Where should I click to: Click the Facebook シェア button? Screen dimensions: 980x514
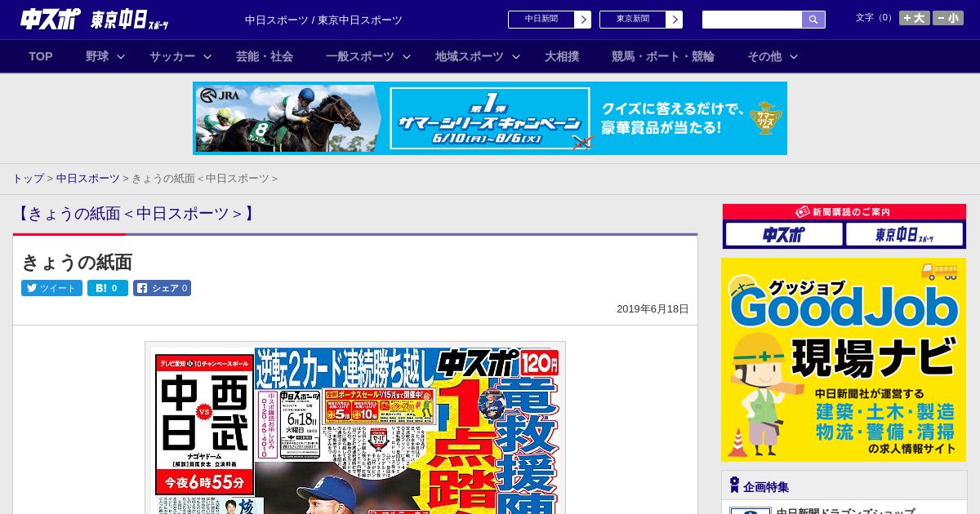tap(162, 288)
